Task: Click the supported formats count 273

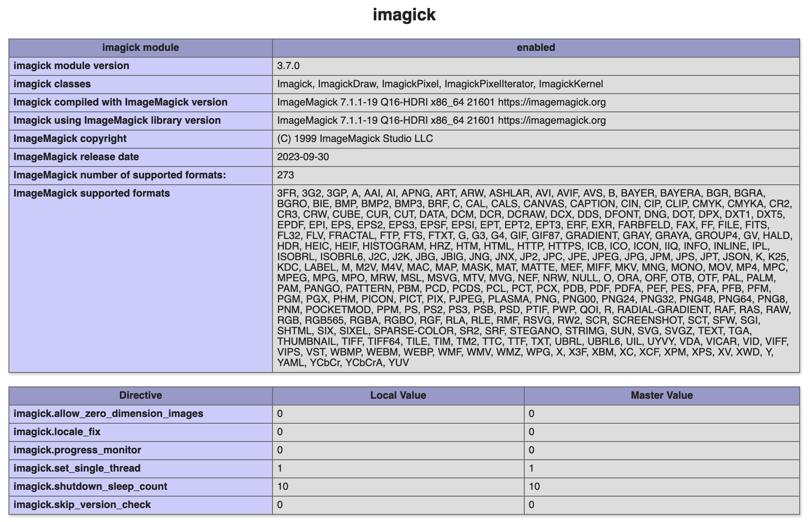Action: pyautogui.click(x=286, y=175)
